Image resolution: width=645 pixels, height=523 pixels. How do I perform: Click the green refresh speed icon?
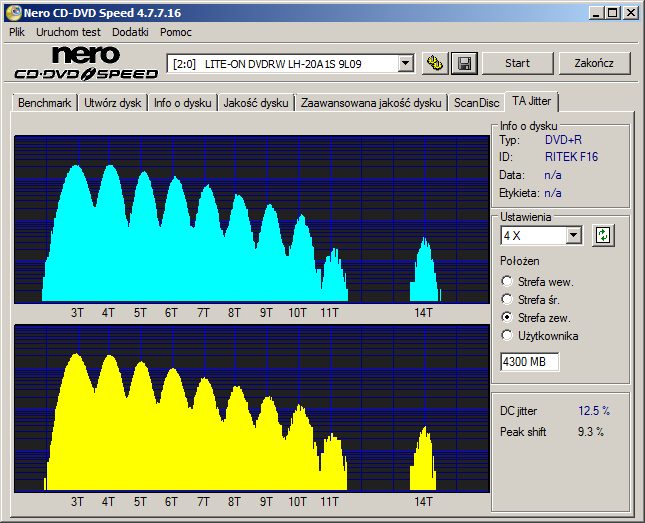603,235
